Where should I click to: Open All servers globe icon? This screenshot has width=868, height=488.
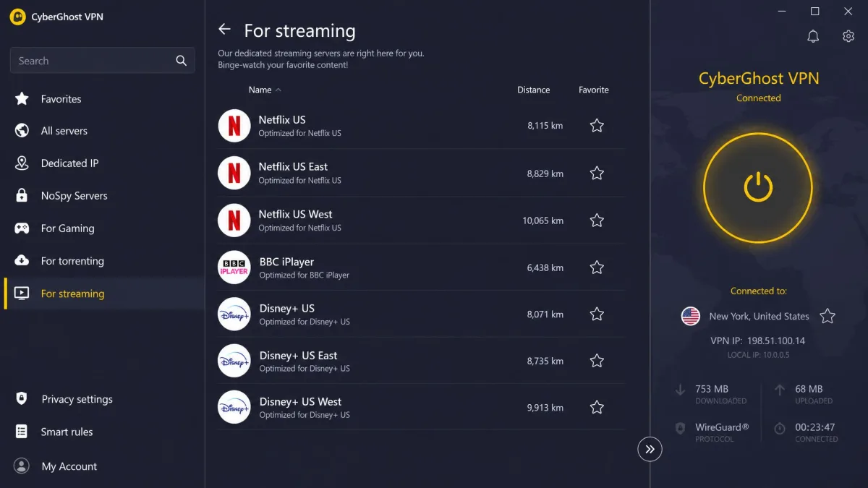(22, 131)
